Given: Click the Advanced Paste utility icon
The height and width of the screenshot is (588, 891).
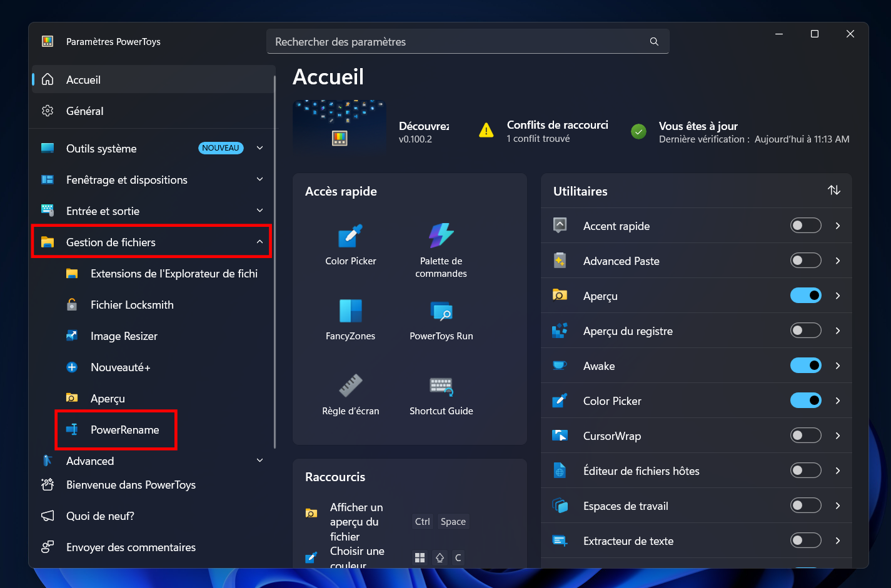Looking at the screenshot, I should 560,261.
